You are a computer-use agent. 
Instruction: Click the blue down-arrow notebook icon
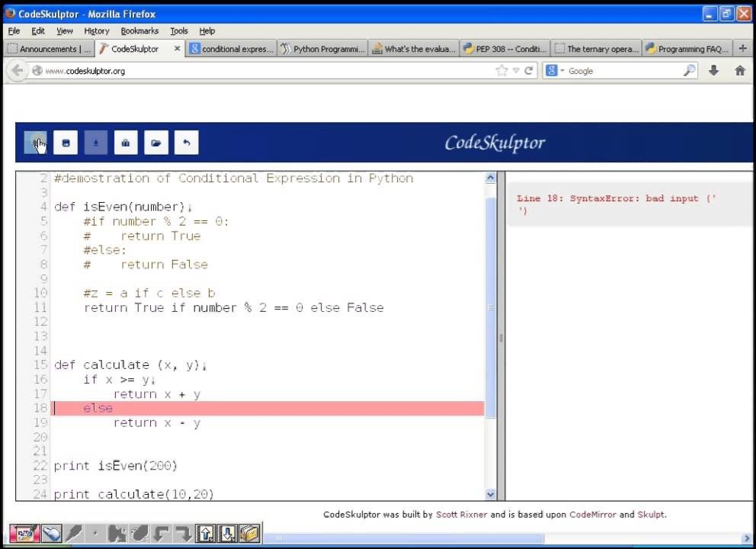click(x=227, y=534)
